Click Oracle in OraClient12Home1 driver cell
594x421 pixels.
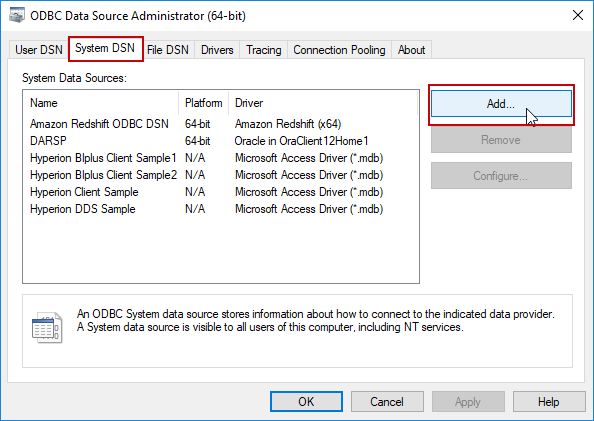pos(302,141)
